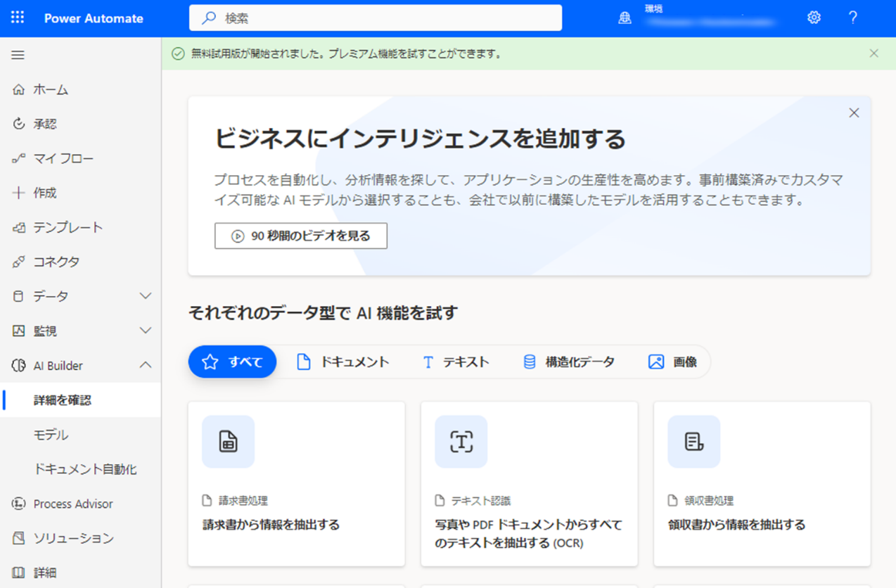Click the 領収書処理 receipt card icon
Image resolution: width=896 pixels, height=588 pixels.
(x=694, y=442)
